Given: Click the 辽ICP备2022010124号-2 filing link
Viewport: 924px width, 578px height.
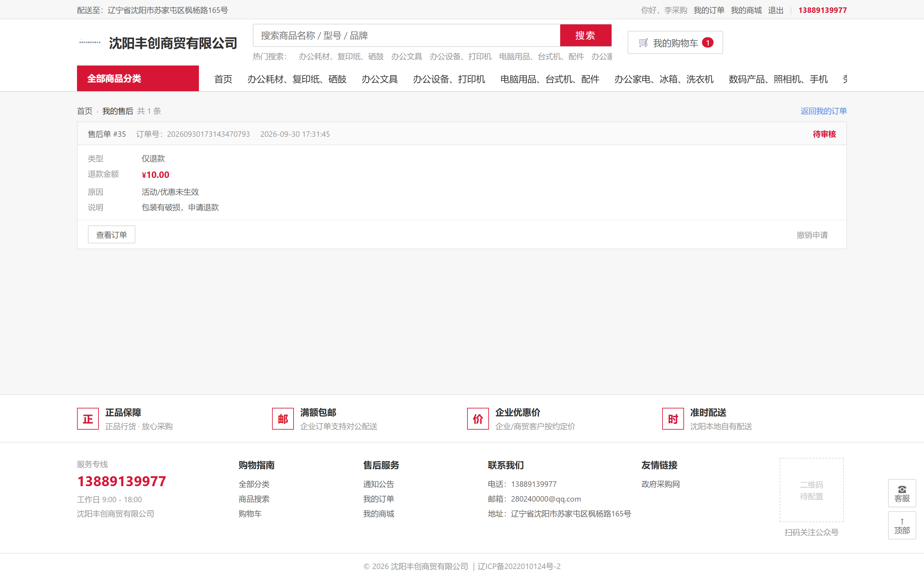Looking at the screenshot, I should click(x=519, y=566).
